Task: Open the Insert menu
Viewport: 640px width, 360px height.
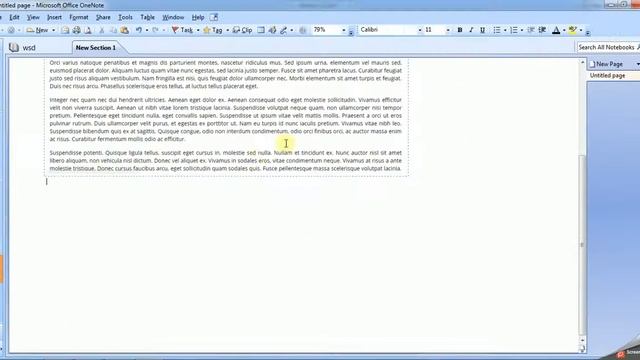Action: click(x=54, y=17)
